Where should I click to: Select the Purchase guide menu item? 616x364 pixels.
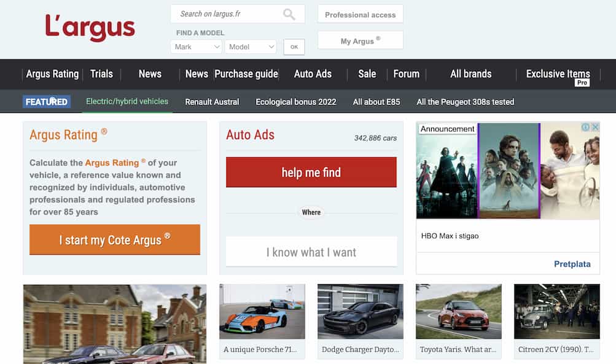[x=246, y=74]
